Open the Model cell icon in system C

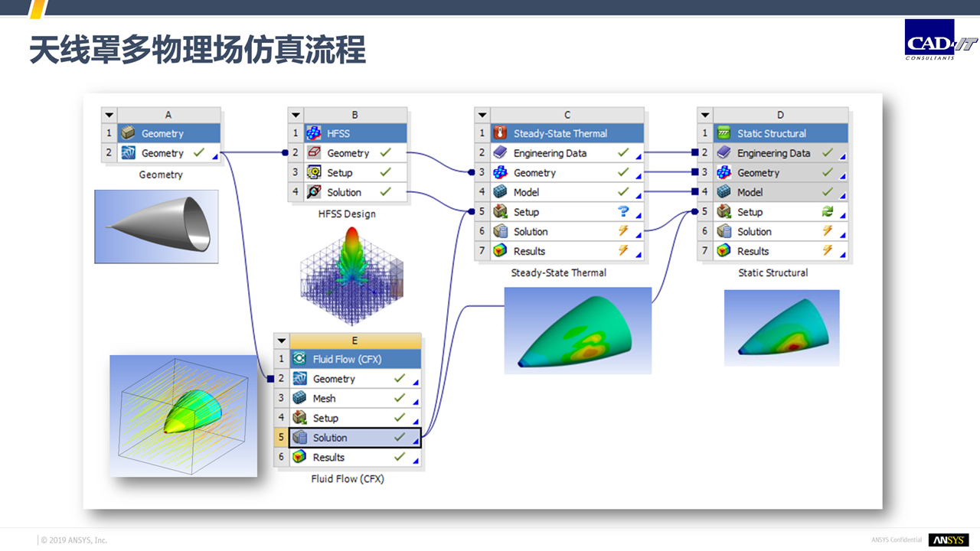500,192
